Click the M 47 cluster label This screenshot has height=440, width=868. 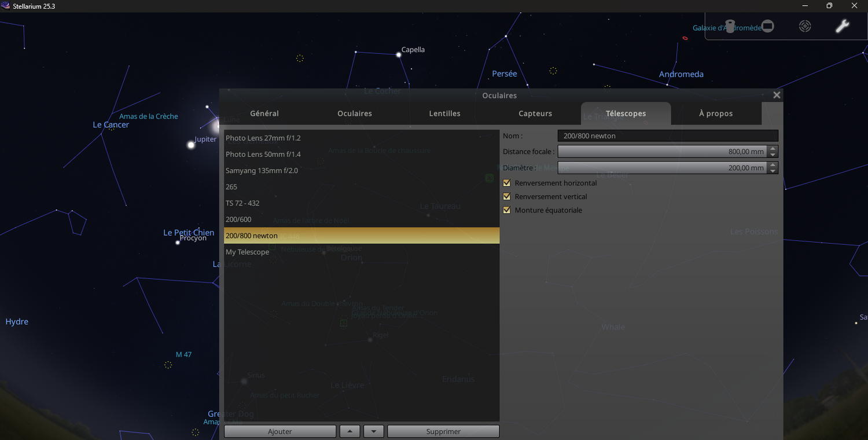click(x=183, y=354)
